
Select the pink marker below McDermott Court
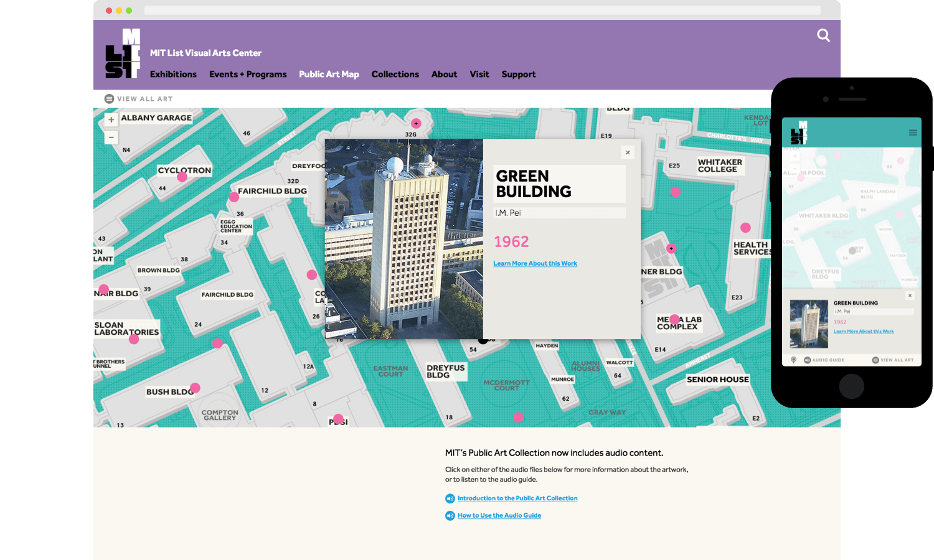[518, 417]
